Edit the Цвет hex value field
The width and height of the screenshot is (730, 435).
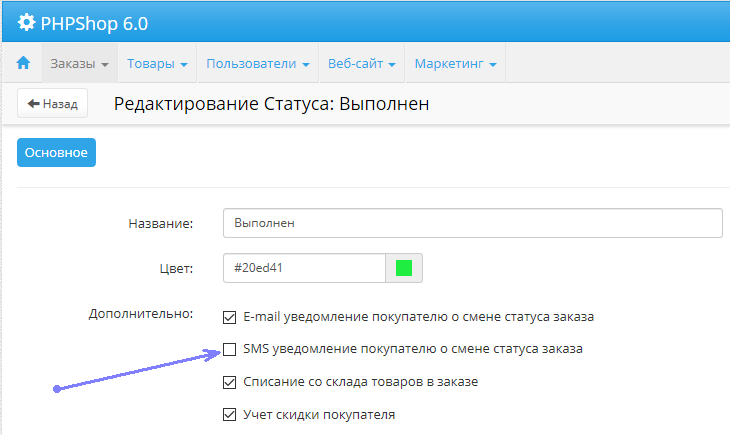304,268
